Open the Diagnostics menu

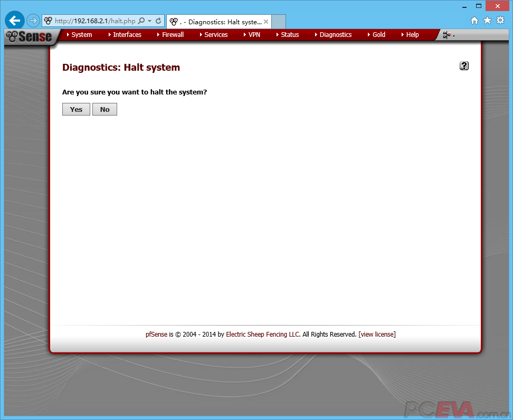[335, 35]
